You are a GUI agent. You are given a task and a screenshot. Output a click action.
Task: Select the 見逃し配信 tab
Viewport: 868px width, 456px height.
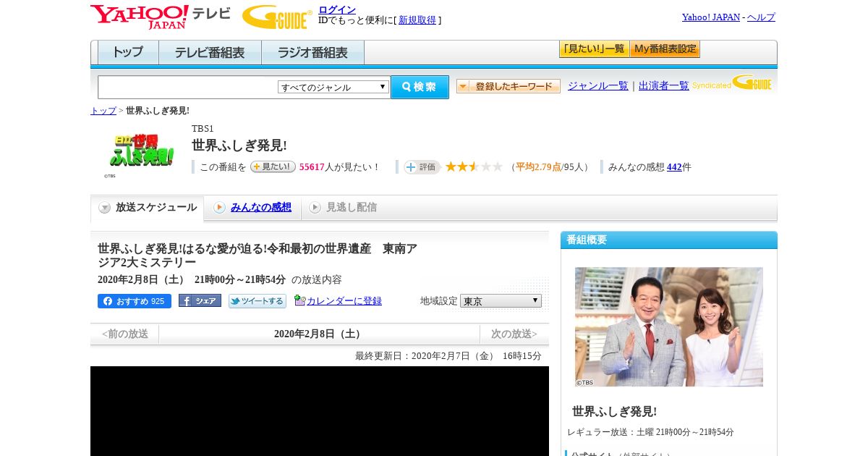(x=343, y=208)
